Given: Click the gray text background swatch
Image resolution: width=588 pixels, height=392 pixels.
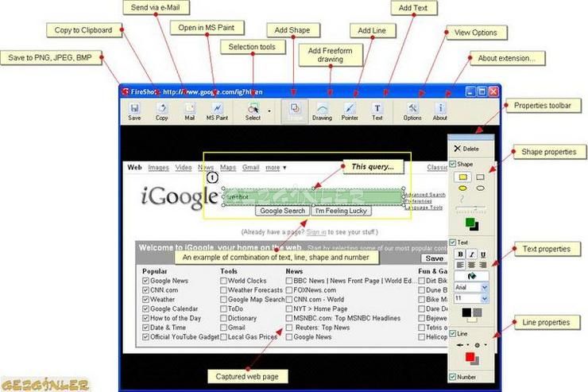Looking at the screenshot, I should pyautogui.click(x=478, y=312).
